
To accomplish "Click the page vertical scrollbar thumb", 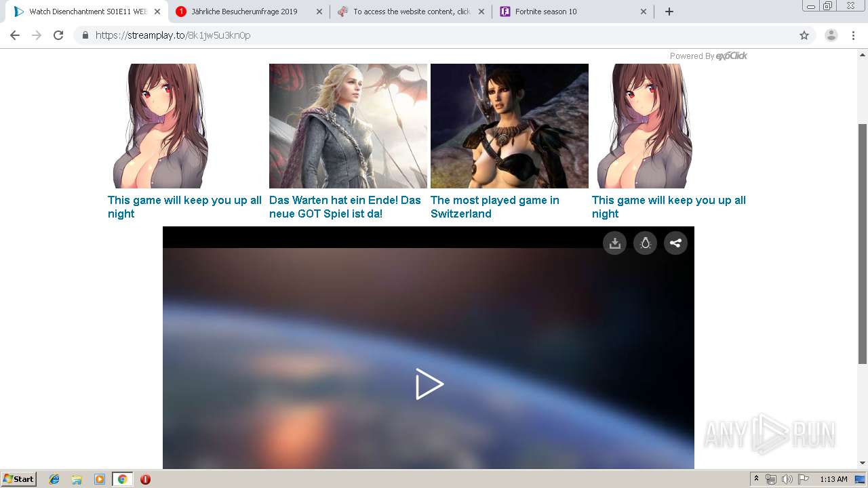I will point(863,244).
